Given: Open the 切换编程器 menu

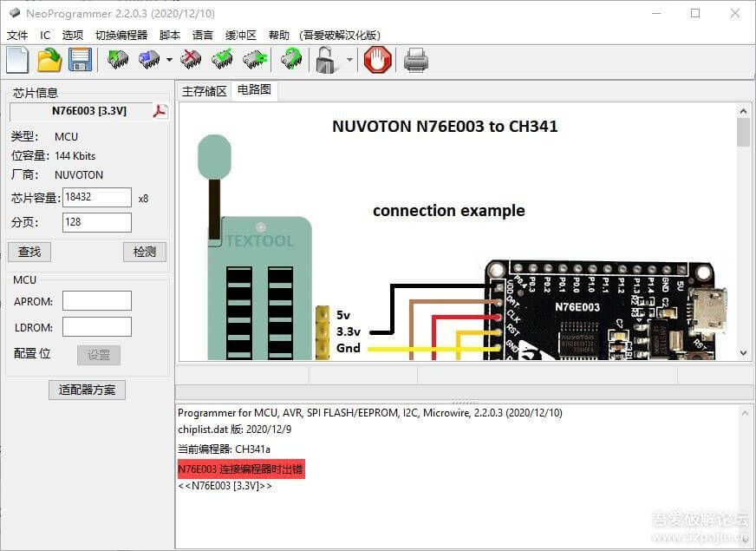Looking at the screenshot, I should click(121, 36).
